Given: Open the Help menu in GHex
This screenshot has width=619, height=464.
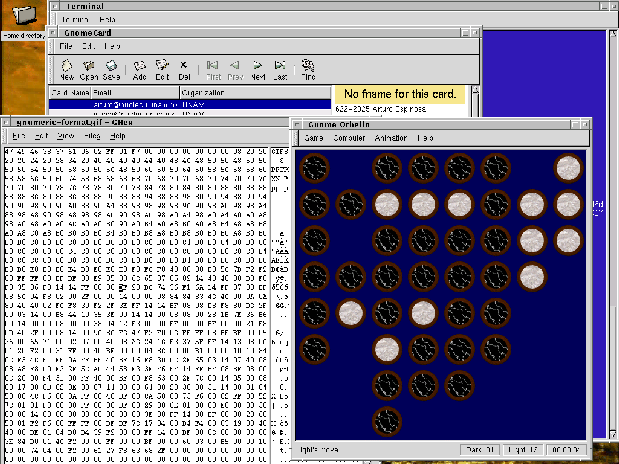Looking at the screenshot, I should coord(117,135).
